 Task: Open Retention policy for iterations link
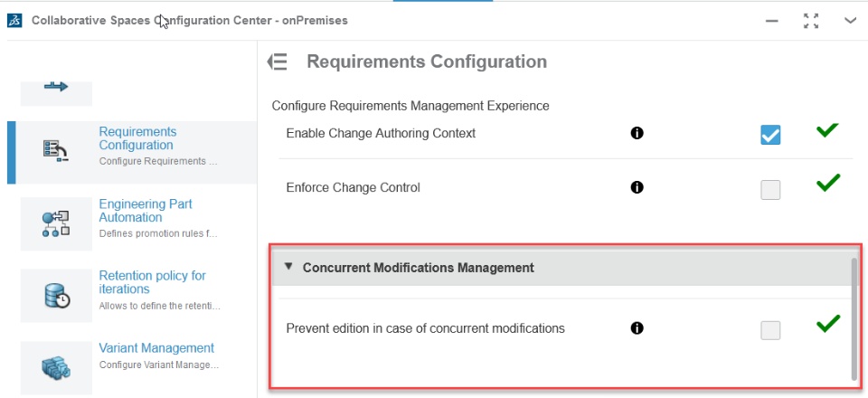click(x=152, y=282)
